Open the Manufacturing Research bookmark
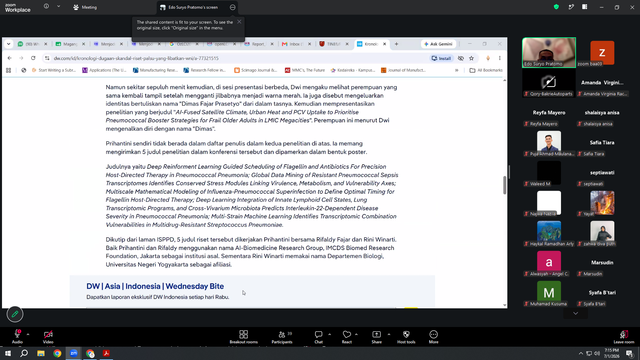 (x=155, y=70)
